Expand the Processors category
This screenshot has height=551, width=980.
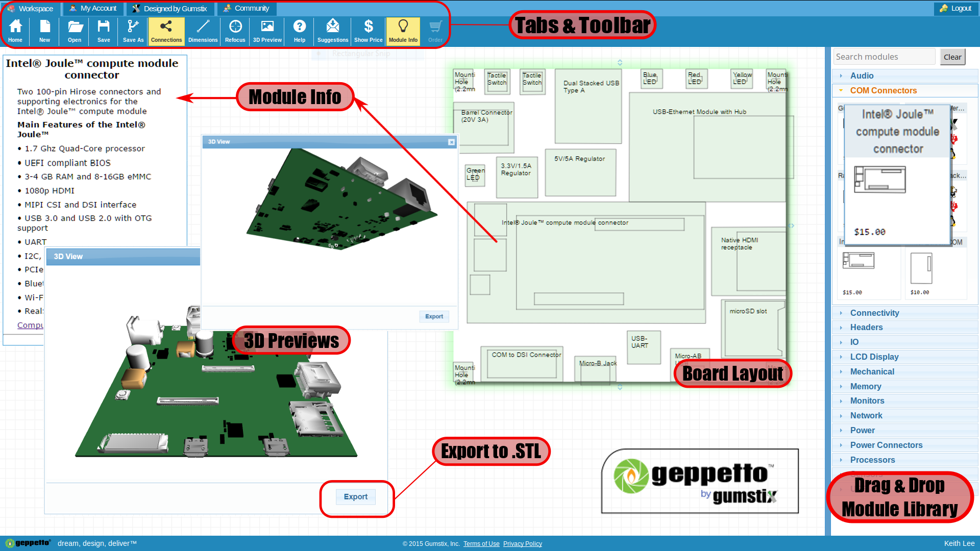pos(904,460)
